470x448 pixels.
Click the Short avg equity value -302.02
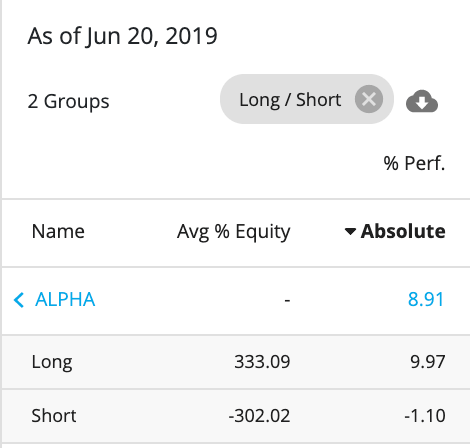tap(259, 416)
